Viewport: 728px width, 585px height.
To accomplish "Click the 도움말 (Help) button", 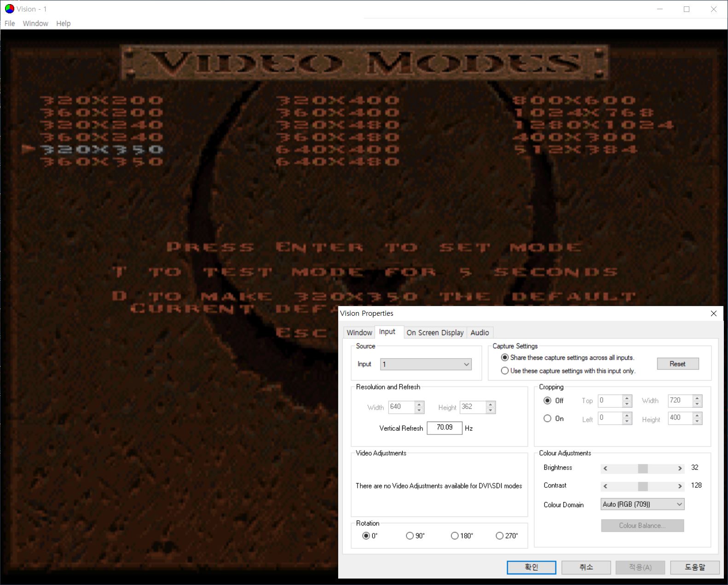I will (695, 568).
